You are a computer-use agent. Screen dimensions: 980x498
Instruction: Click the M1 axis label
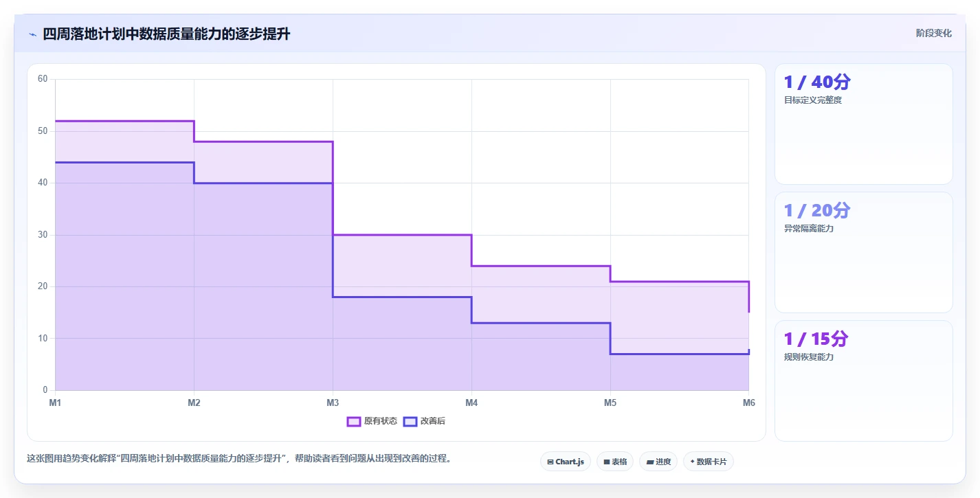(x=55, y=403)
